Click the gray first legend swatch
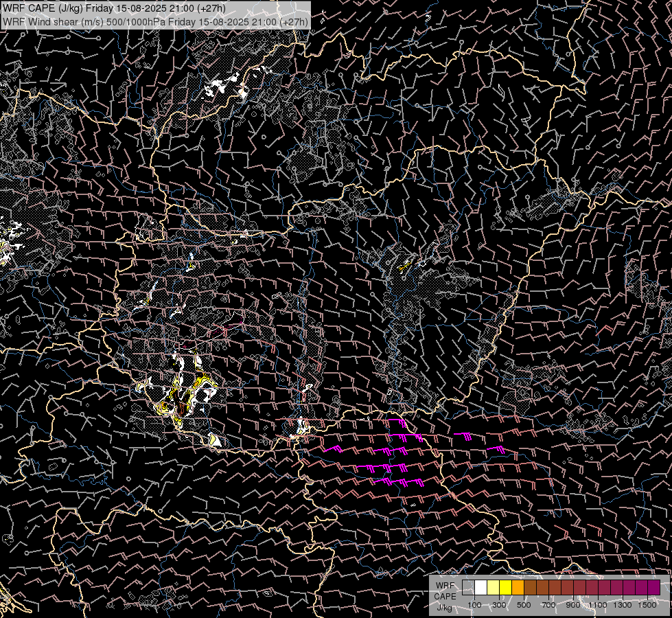 [468, 587]
